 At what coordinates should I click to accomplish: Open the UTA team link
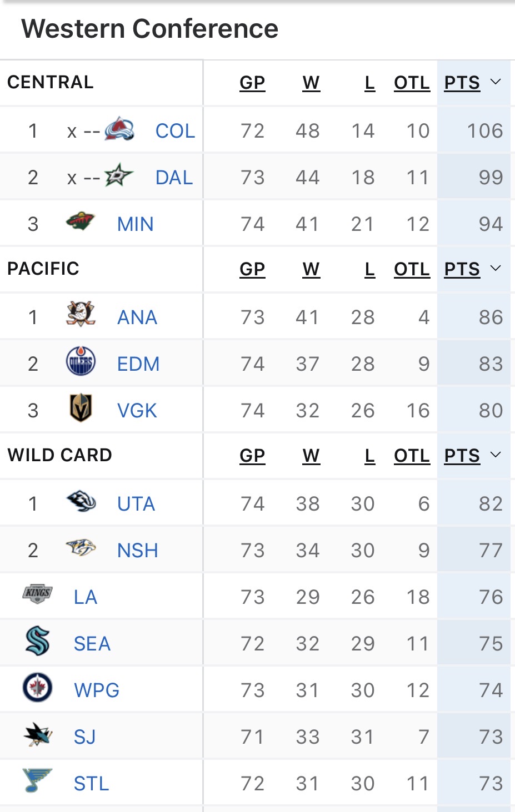coord(136,504)
